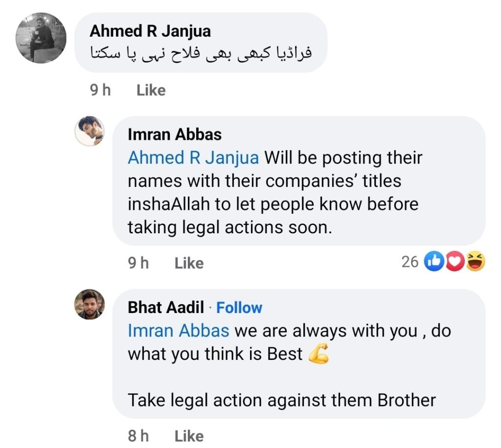Click the Bhat Aadil author name
Viewport: 501px width, 448px height.
pyautogui.click(x=165, y=308)
